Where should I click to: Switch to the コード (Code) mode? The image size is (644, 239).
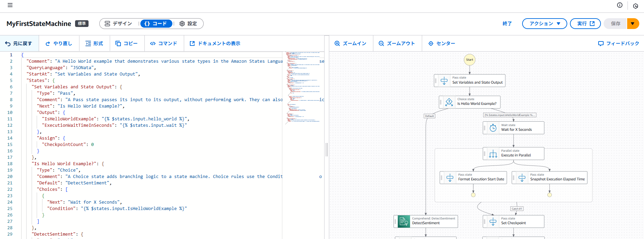coord(156,24)
